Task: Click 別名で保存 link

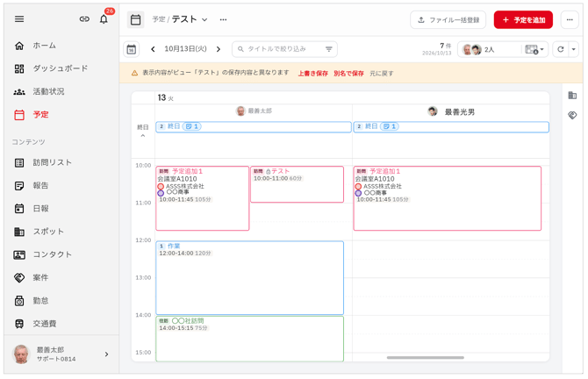Action: click(348, 74)
